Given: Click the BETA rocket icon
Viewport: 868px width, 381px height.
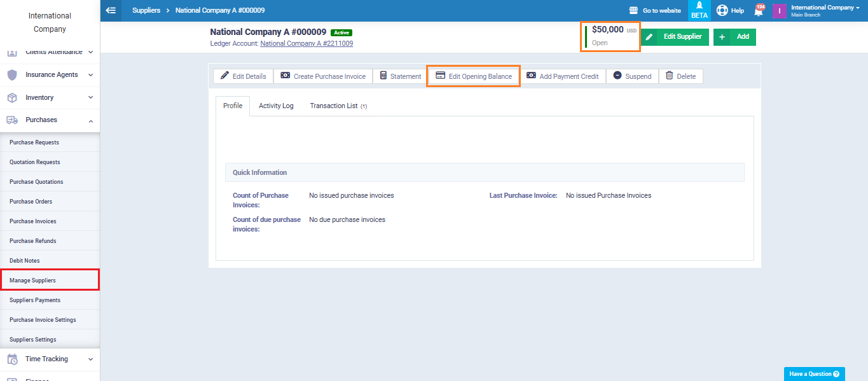Looking at the screenshot, I should 699,10.
